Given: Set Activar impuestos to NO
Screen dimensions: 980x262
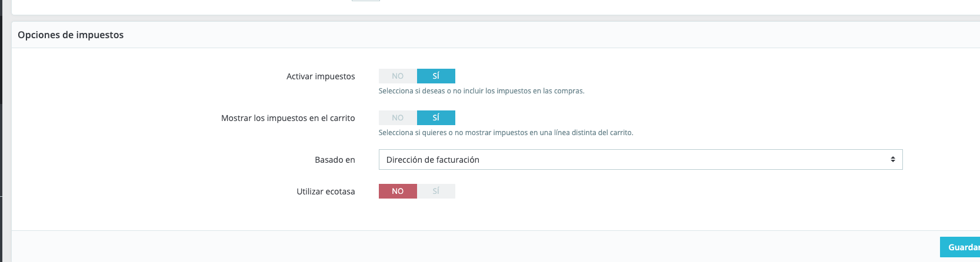Looking at the screenshot, I should pyautogui.click(x=398, y=76).
